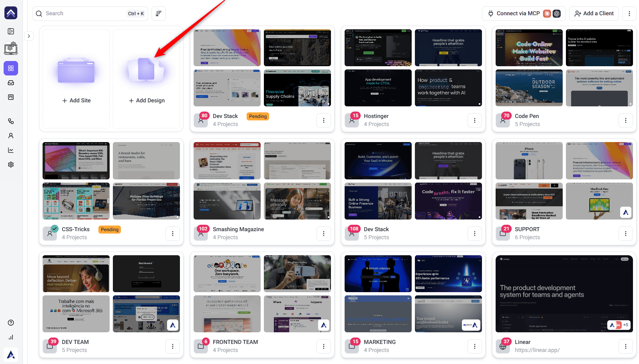639x364 pixels.
Task: Open the kanban board sidebar icon
Action: click(x=11, y=97)
